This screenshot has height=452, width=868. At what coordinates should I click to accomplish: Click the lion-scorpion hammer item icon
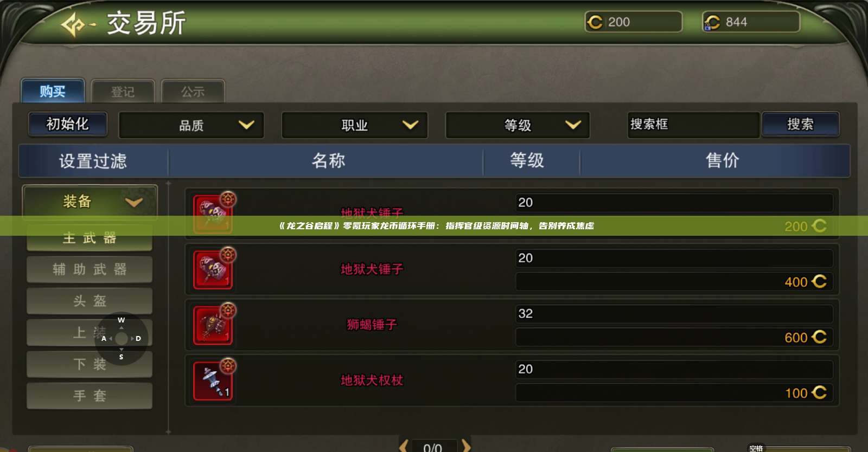point(213,326)
